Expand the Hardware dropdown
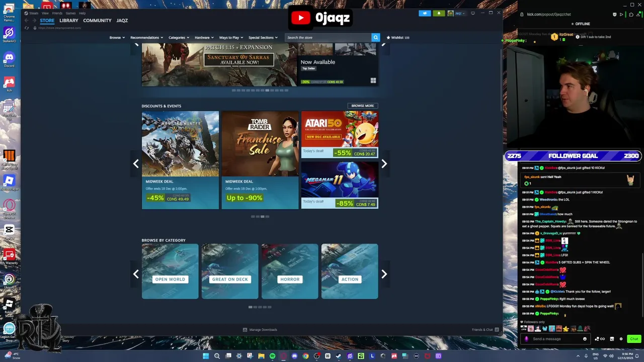Screen dimensions: 644x362 204,37
